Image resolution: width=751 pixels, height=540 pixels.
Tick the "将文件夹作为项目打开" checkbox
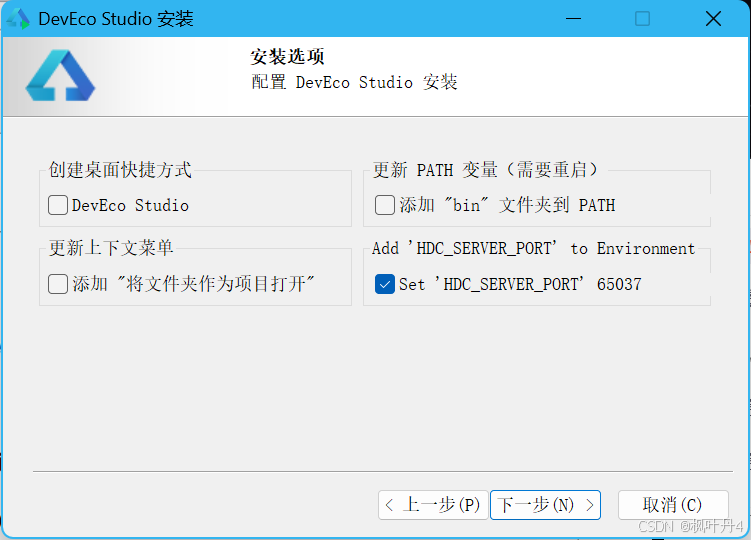[x=58, y=284]
